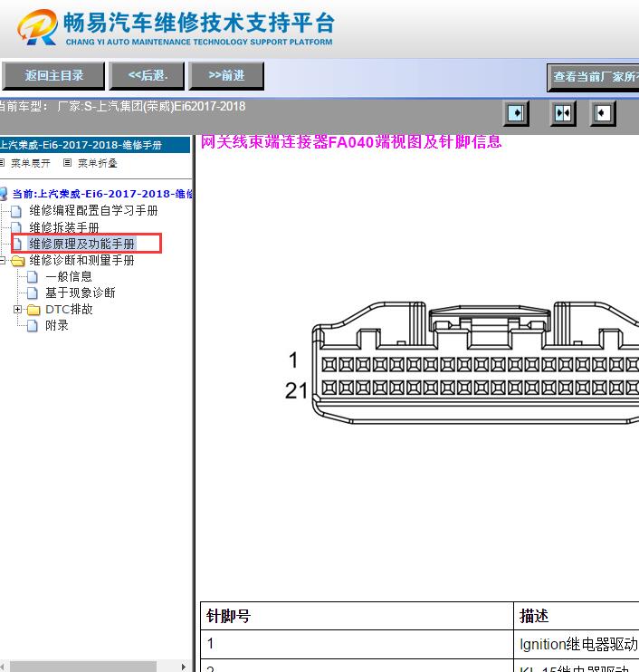Click folder icon beside 维修诊断和测量手册
Image resolution: width=639 pixels, height=672 pixels.
click(17, 261)
